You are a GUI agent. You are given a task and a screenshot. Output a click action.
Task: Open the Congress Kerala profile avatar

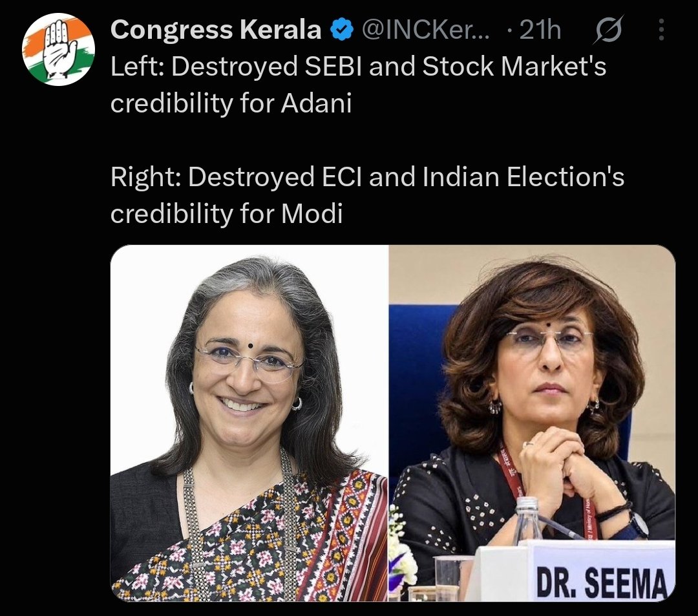pyautogui.click(x=58, y=49)
